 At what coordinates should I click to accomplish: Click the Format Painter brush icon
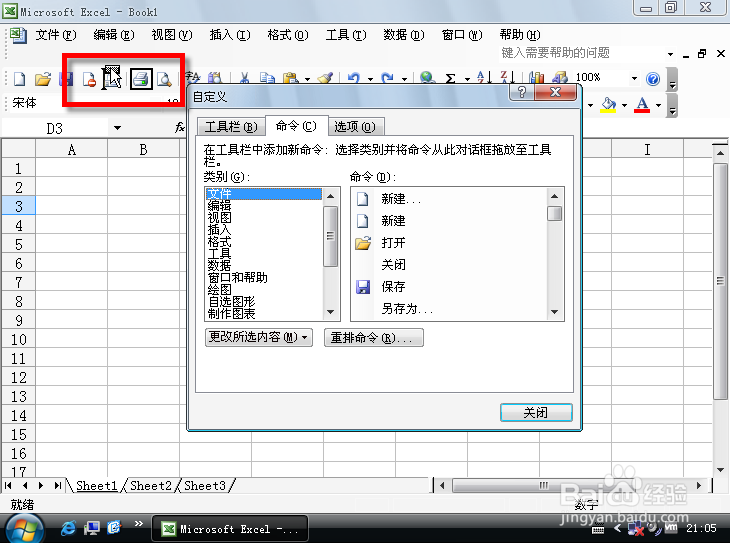325,78
